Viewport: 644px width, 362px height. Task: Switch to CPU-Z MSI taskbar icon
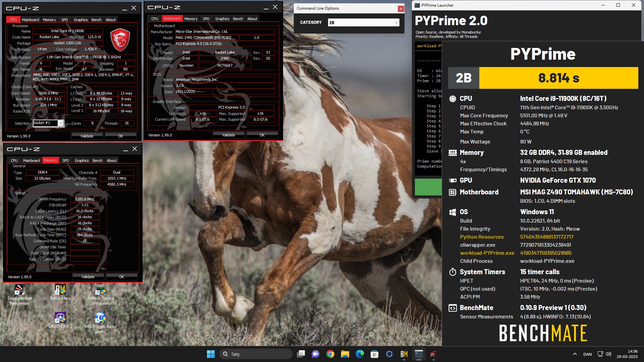point(433,354)
